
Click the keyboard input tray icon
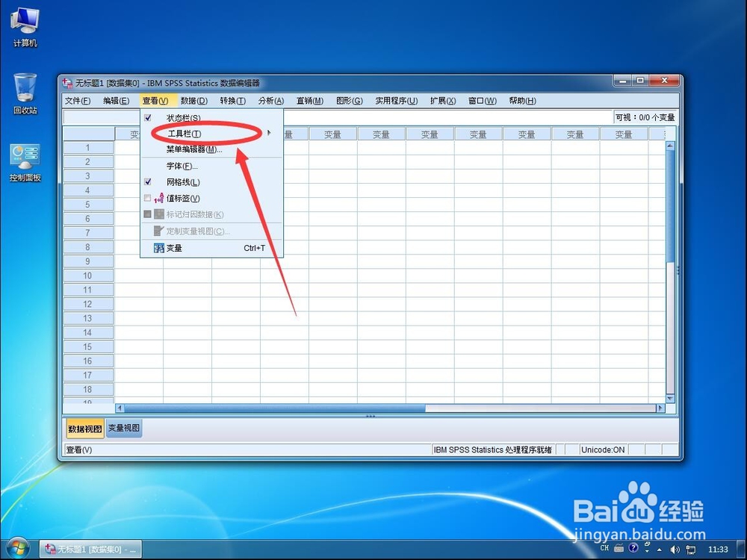pos(619,548)
